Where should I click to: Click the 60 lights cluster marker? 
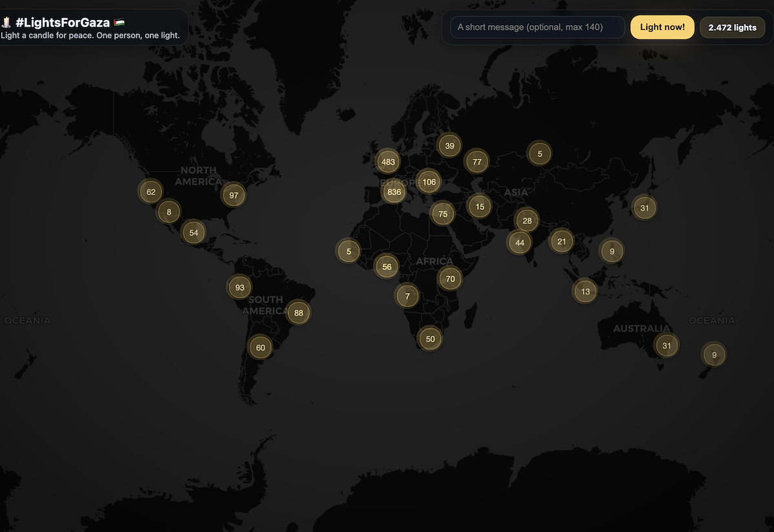(260, 347)
